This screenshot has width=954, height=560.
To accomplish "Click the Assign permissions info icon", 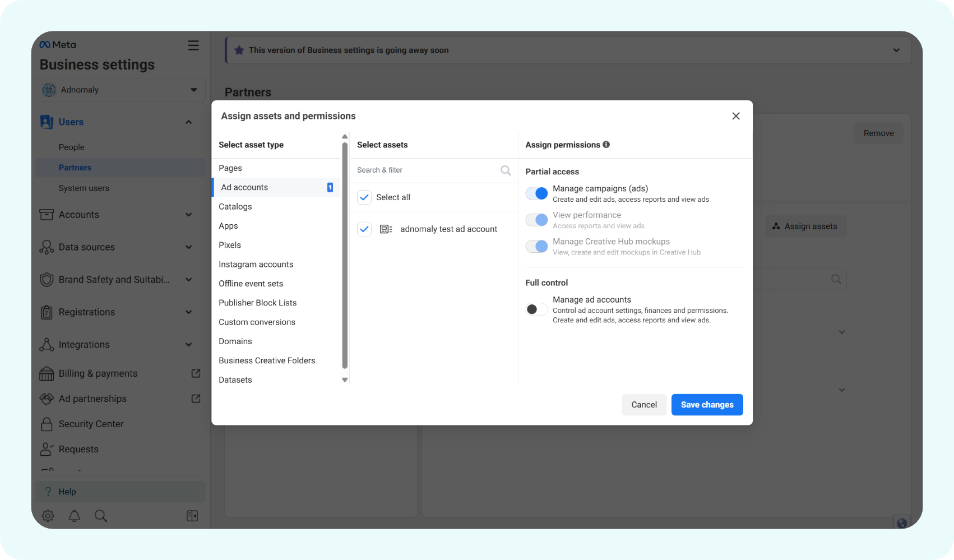I will tap(606, 145).
